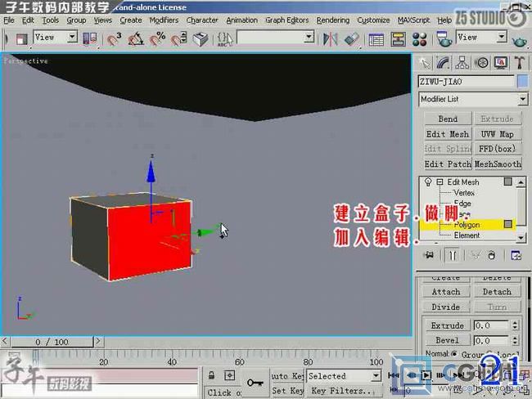
Task: Click the Play Animation button
Action: click(x=426, y=375)
